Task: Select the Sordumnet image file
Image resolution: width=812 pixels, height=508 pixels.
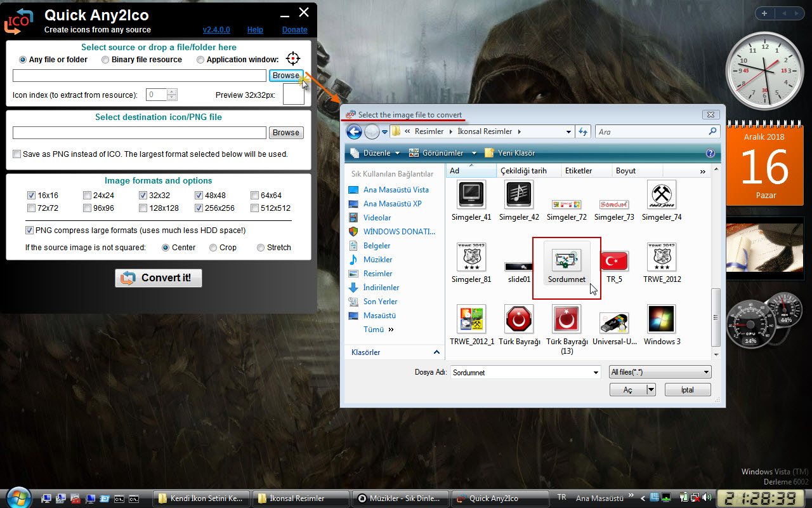Action: [x=566, y=263]
